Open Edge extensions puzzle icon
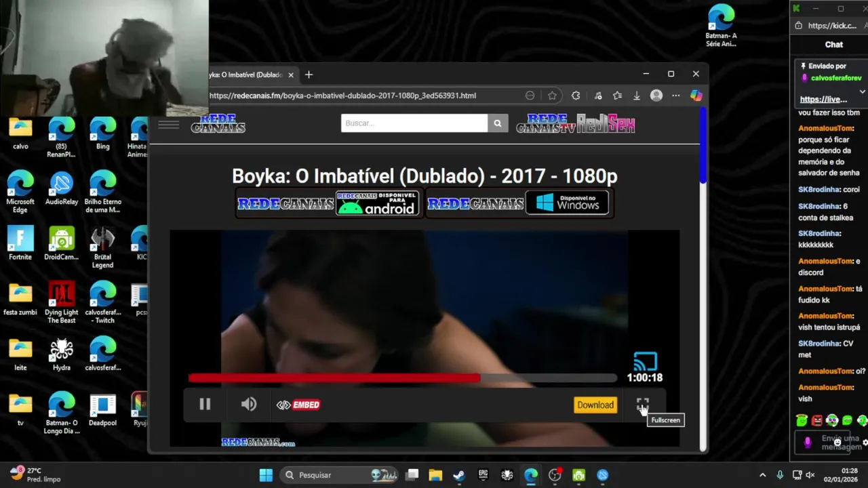This screenshot has width=868, height=488. click(576, 96)
